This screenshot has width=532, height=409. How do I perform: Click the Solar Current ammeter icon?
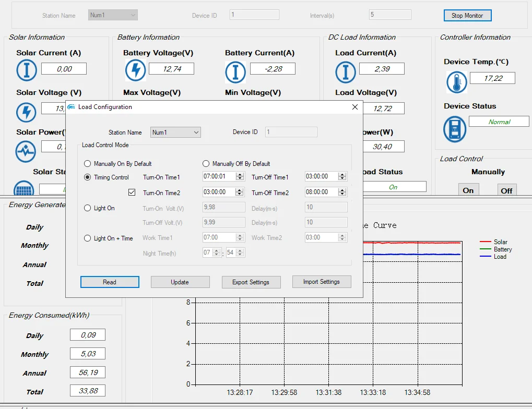click(26, 70)
